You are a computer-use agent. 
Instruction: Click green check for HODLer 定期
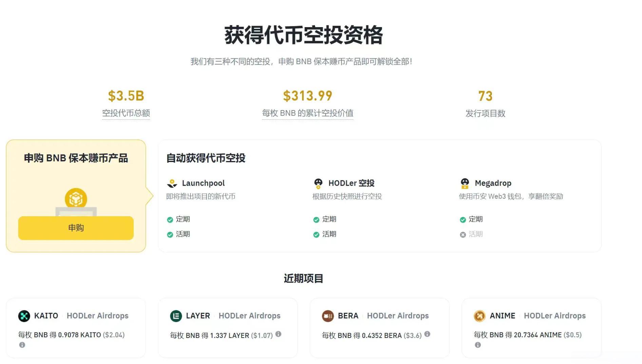316,220
